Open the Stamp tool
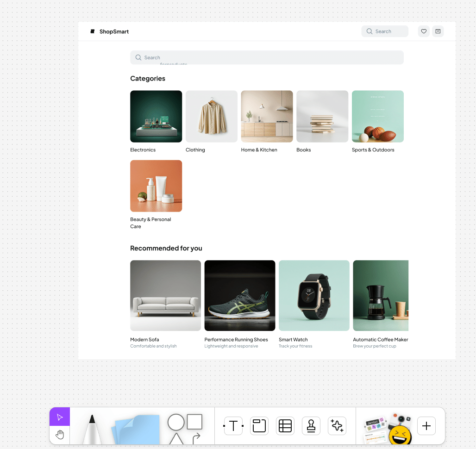This screenshot has height=449, width=476. (311, 426)
